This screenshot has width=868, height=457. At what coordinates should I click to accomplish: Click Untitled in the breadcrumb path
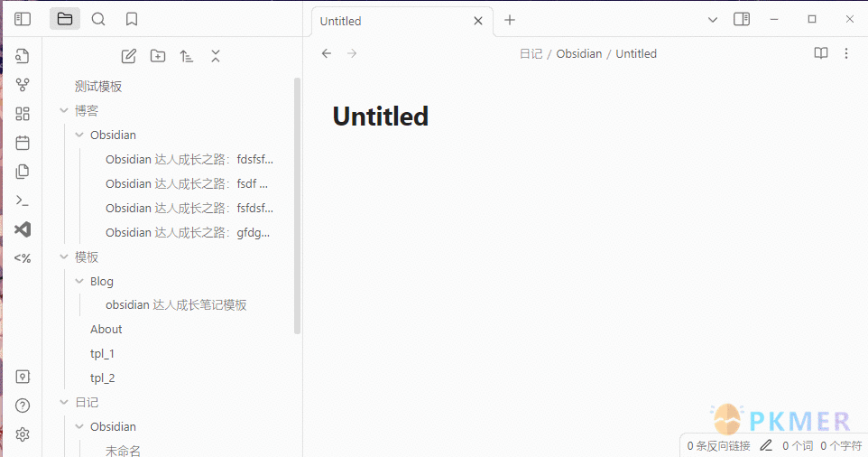click(636, 53)
